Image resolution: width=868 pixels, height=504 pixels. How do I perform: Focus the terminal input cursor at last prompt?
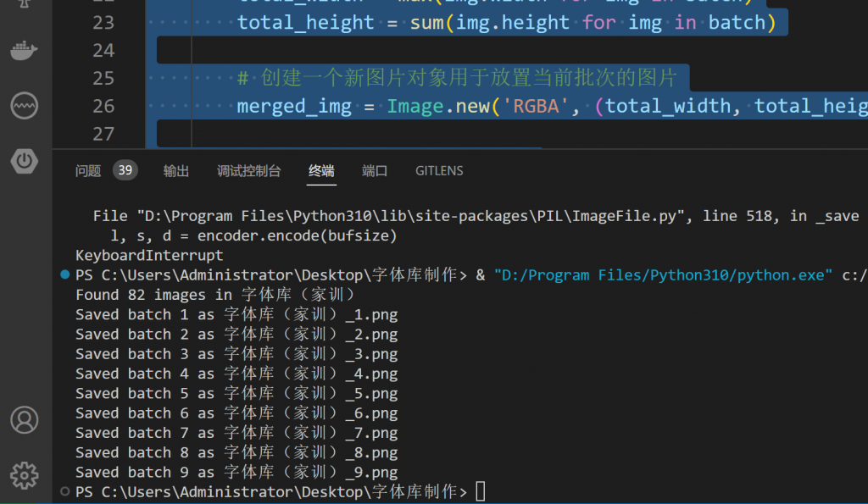pyautogui.click(x=481, y=491)
